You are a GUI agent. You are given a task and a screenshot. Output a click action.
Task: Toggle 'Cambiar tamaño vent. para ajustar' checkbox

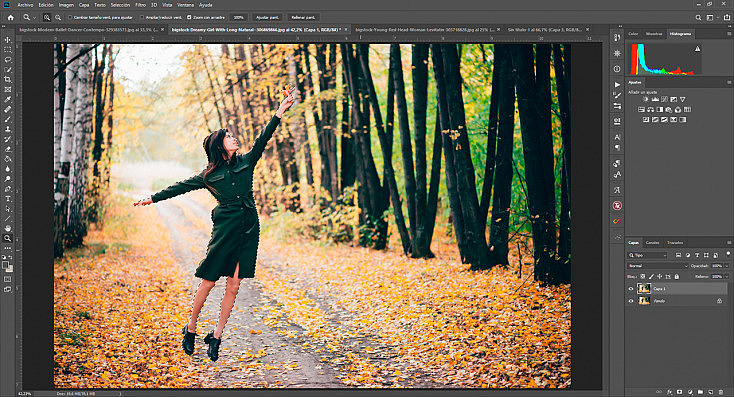70,17
